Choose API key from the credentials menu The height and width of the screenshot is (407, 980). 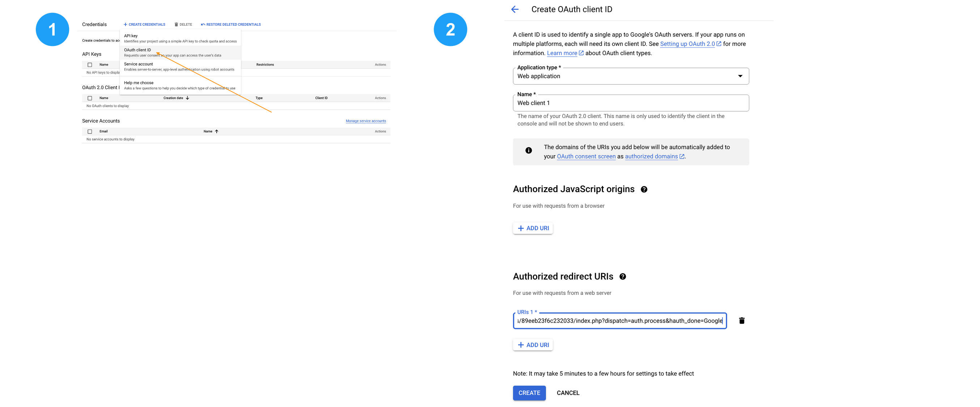pos(180,38)
